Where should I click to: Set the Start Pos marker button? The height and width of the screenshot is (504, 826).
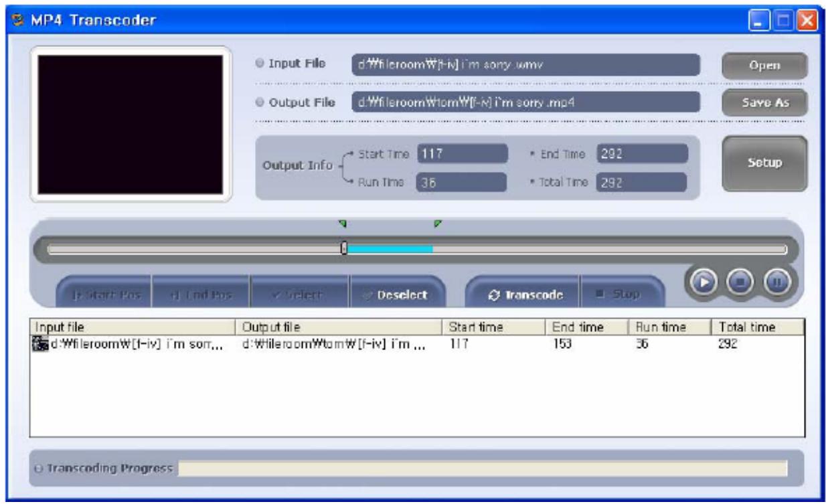pos(104,295)
